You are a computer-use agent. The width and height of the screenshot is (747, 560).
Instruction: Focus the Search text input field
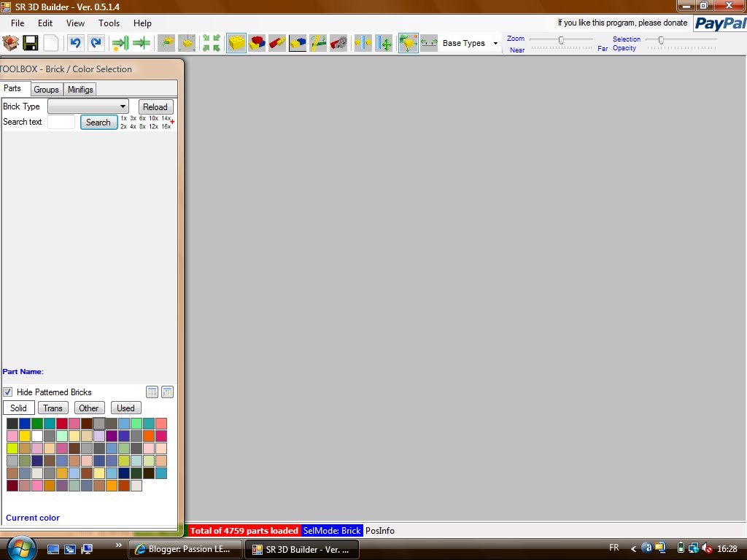click(61, 122)
